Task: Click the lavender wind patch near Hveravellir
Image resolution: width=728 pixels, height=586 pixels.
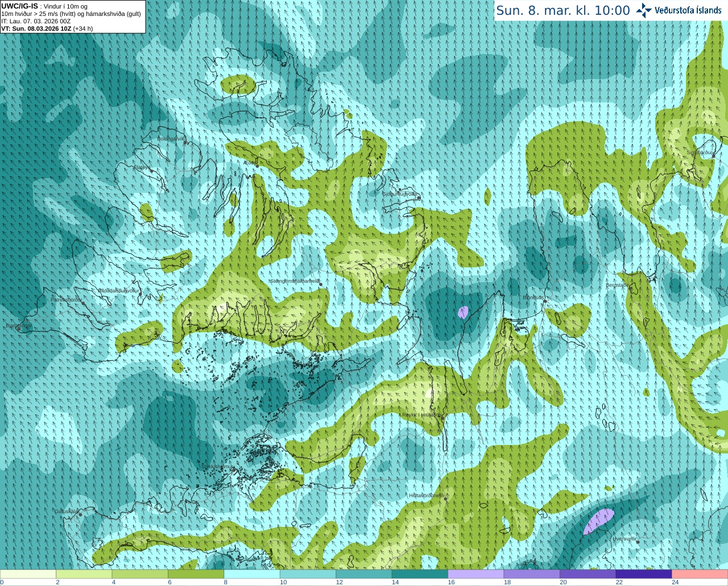Action: 599,522
